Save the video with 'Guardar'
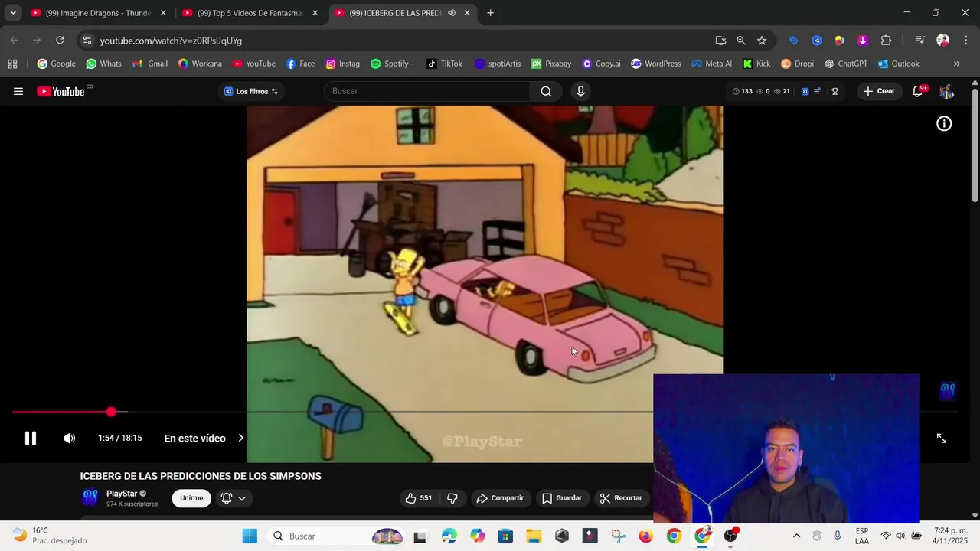Screen dimensions: 980x551 (562, 498)
